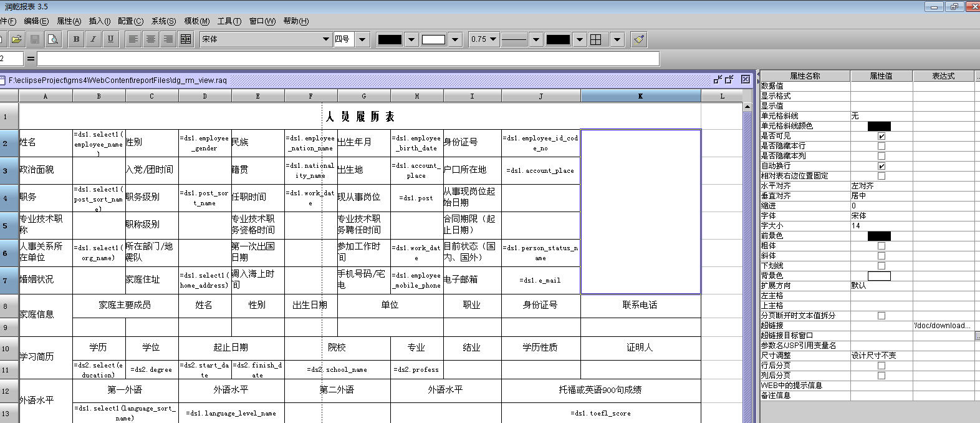The width and height of the screenshot is (980, 423).
Task: Expand the 四号 font size dropdown
Action: tap(363, 39)
